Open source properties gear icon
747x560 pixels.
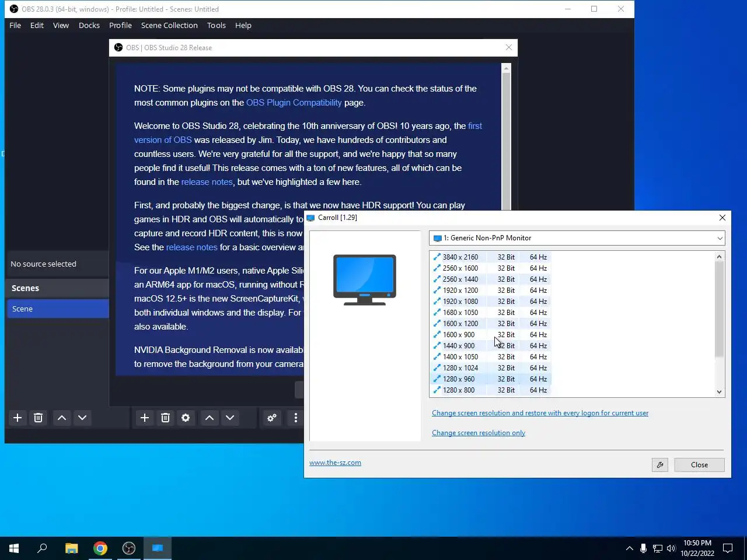[186, 418]
